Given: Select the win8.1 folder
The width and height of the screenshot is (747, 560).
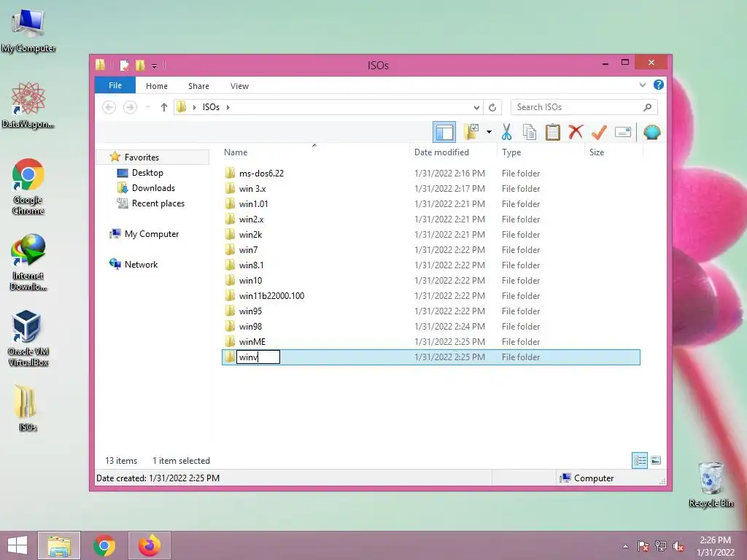Looking at the screenshot, I should pyautogui.click(x=430, y=265).
